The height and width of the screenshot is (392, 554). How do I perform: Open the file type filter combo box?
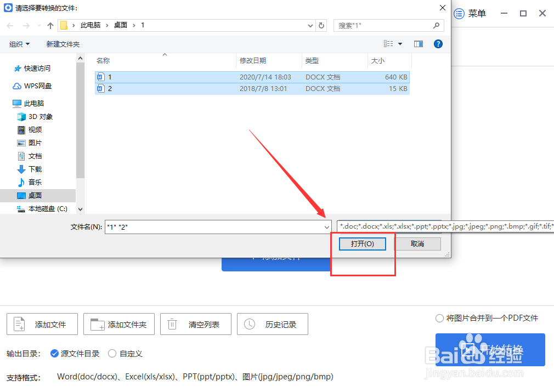[389, 226]
